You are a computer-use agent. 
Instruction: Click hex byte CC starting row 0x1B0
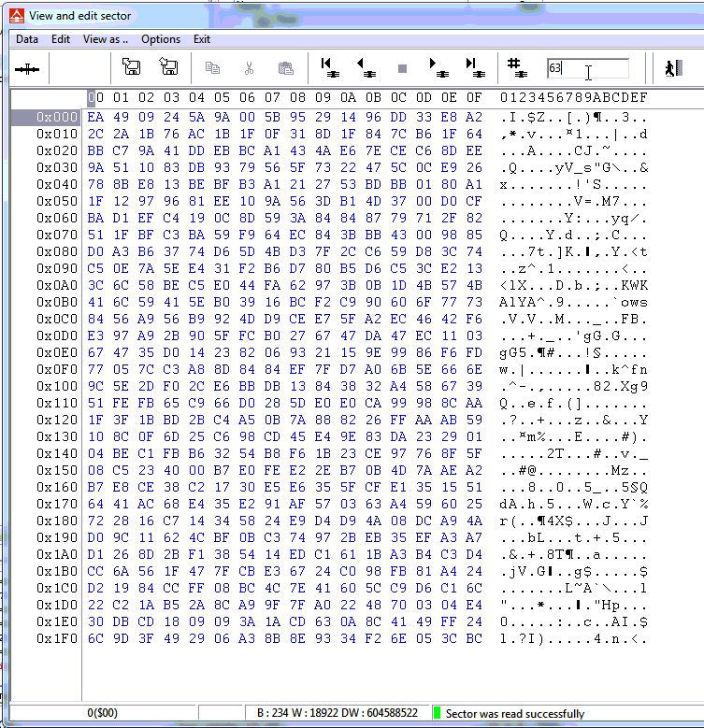pos(95,571)
